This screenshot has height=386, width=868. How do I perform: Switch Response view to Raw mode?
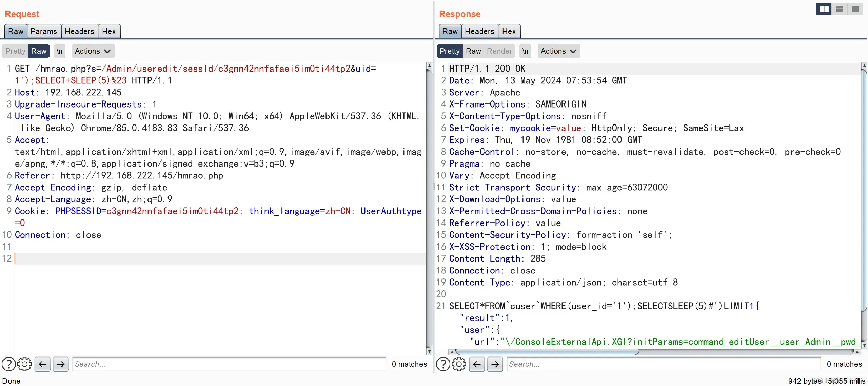click(x=473, y=51)
